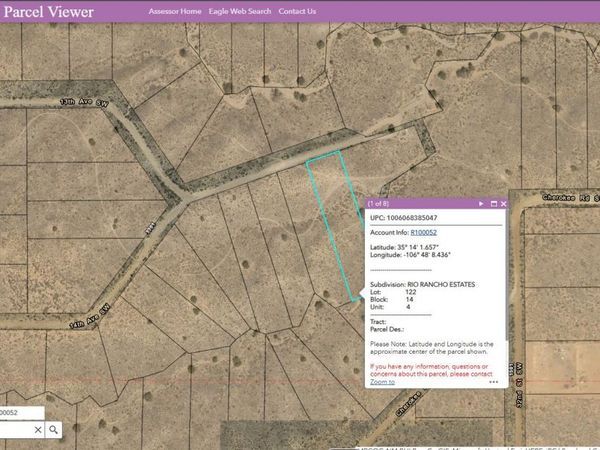Click Cherokee Rd label at top right
The width and height of the screenshot is (600, 450).
pos(571,197)
